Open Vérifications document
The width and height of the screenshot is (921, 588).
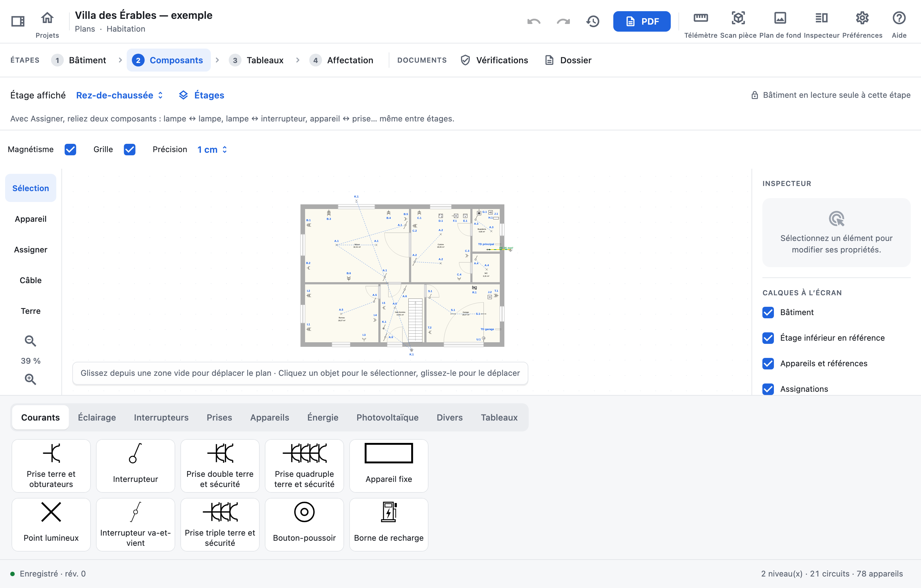coord(494,60)
